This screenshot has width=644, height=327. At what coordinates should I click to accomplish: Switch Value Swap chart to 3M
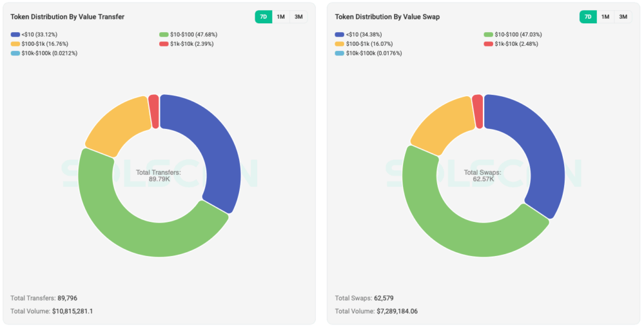(623, 17)
